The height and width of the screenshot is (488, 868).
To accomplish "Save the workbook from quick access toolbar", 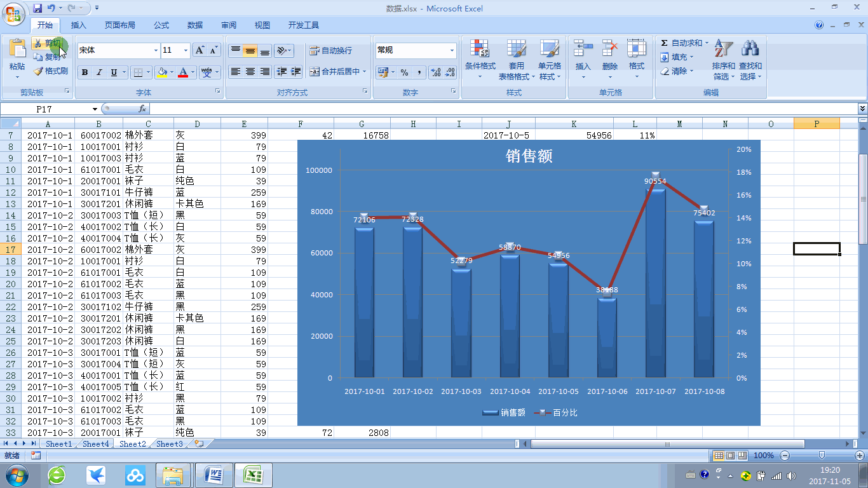I will click(37, 8).
